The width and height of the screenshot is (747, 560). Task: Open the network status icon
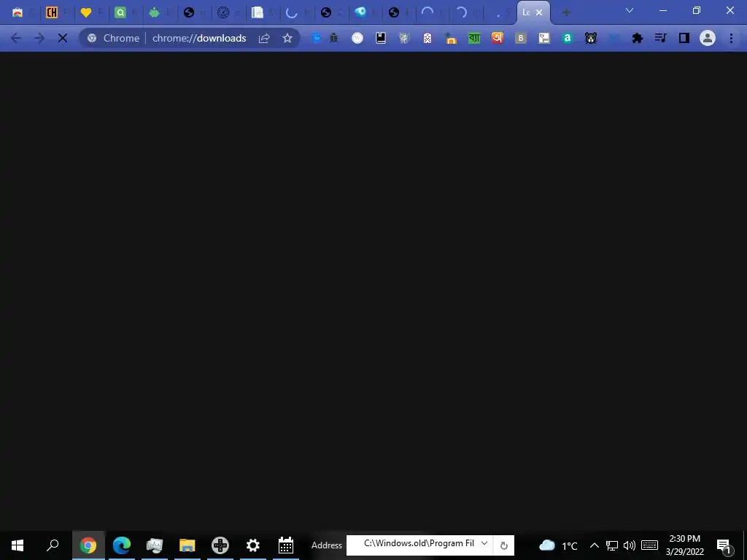pos(612,545)
